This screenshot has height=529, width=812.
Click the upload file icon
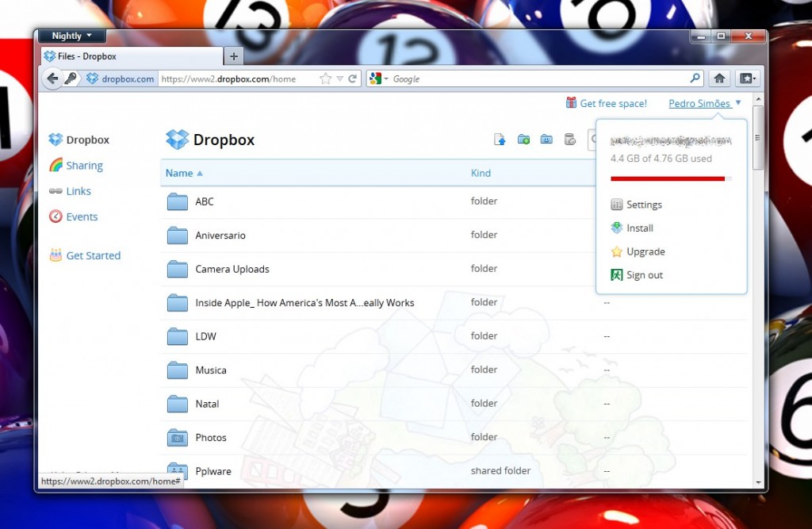pos(500,140)
